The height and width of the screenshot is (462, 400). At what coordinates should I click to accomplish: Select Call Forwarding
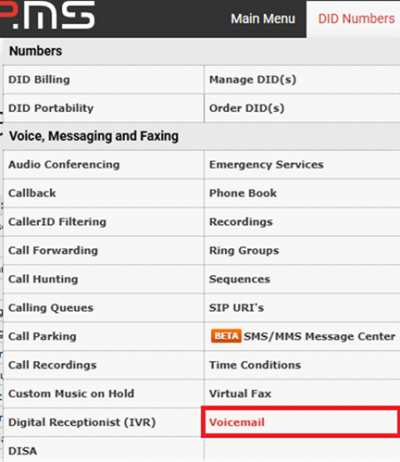53,250
